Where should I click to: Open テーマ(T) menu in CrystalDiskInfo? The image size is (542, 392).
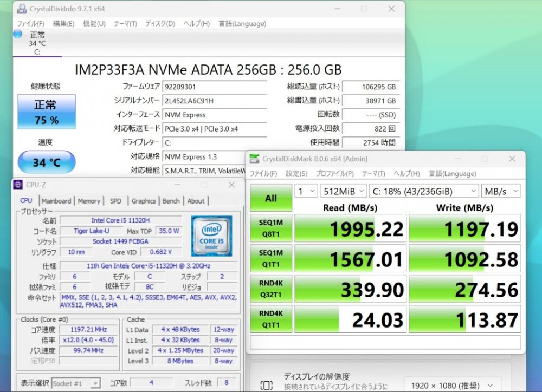pyautogui.click(x=125, y=23)
